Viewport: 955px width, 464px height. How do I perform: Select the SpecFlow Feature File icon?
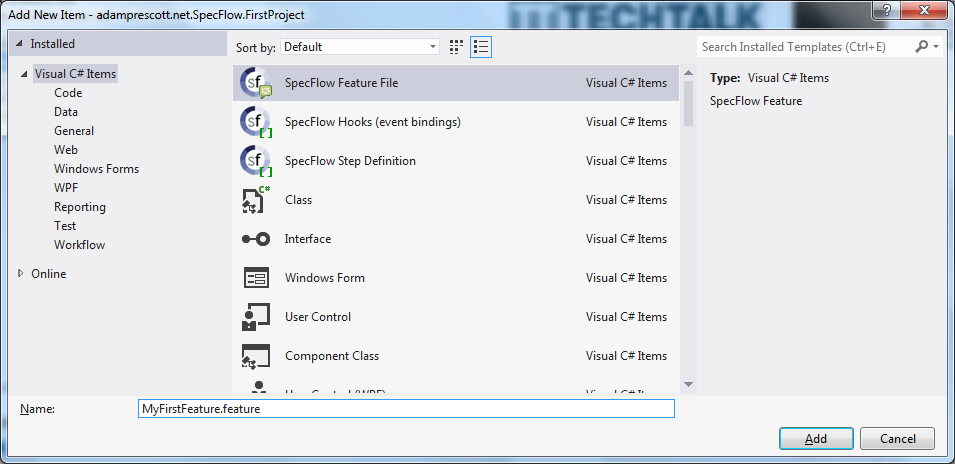tap(256, 84)
